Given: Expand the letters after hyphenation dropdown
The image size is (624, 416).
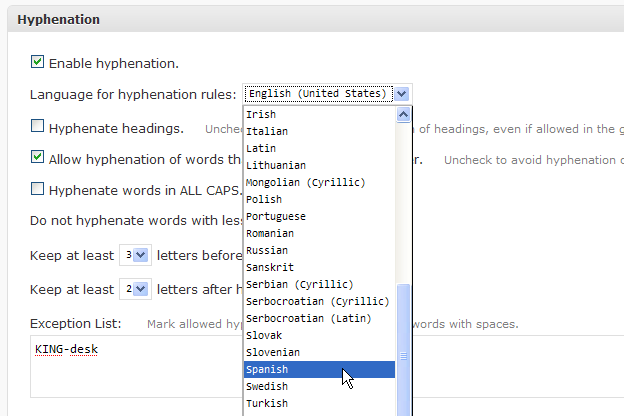Looking at the screenshot, I should pyautogui.click(x=141, y=289).
